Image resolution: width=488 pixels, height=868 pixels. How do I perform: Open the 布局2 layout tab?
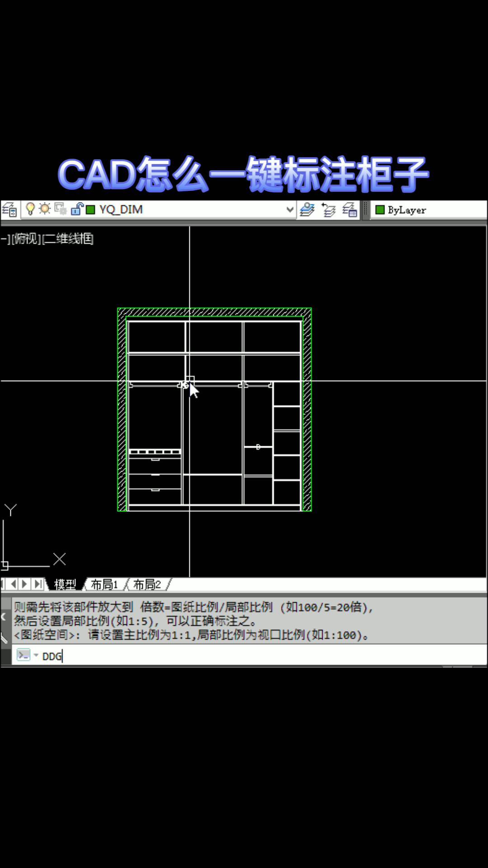[x=147, y=585]
